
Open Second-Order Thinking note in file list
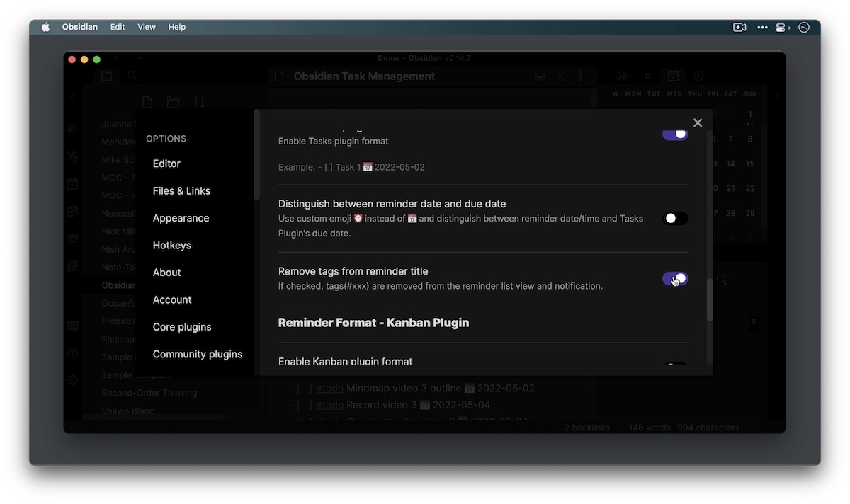tap(149, 393)
